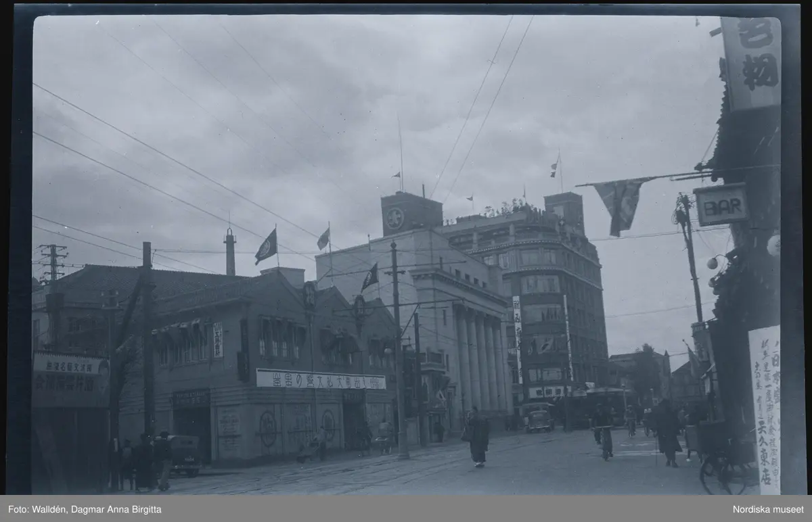Viewport: 812px width, 522px height.
Task: Select the clock emblem on the tower
Action: click(x=395, y=218)
